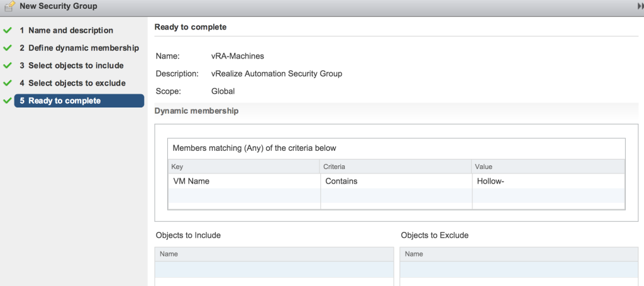Click the Objects to Exclude label
Screen dimensions: 644x286
[435, 235]
